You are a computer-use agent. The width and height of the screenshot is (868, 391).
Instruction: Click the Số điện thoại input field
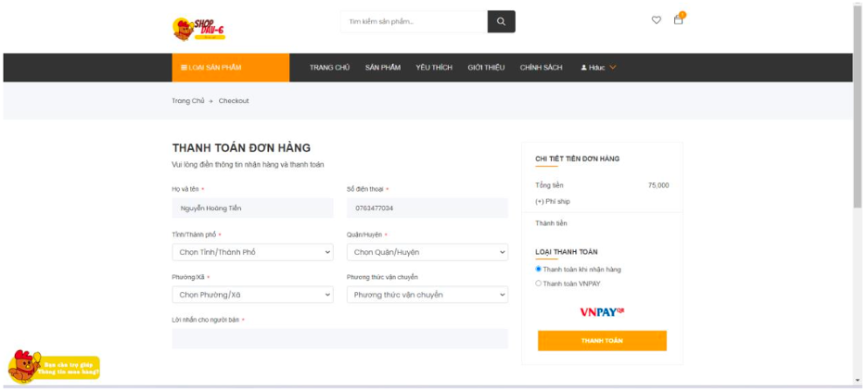pyautogui.click(x=428, y=208)
